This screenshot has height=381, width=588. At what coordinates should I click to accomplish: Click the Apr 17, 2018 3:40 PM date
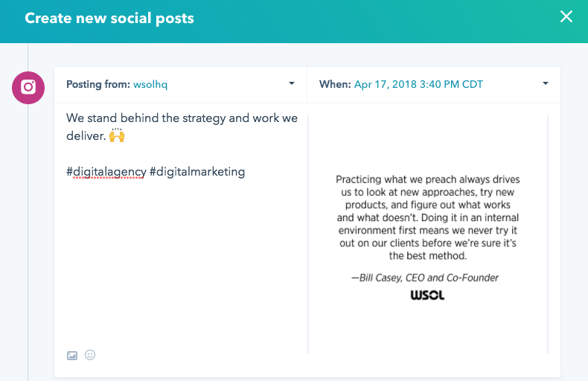pos(418,84)
